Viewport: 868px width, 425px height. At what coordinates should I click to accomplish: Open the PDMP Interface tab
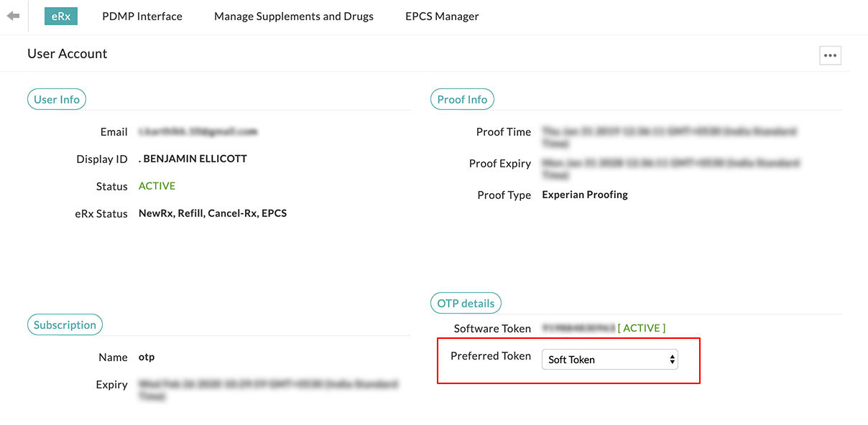(x=142, y=16)
